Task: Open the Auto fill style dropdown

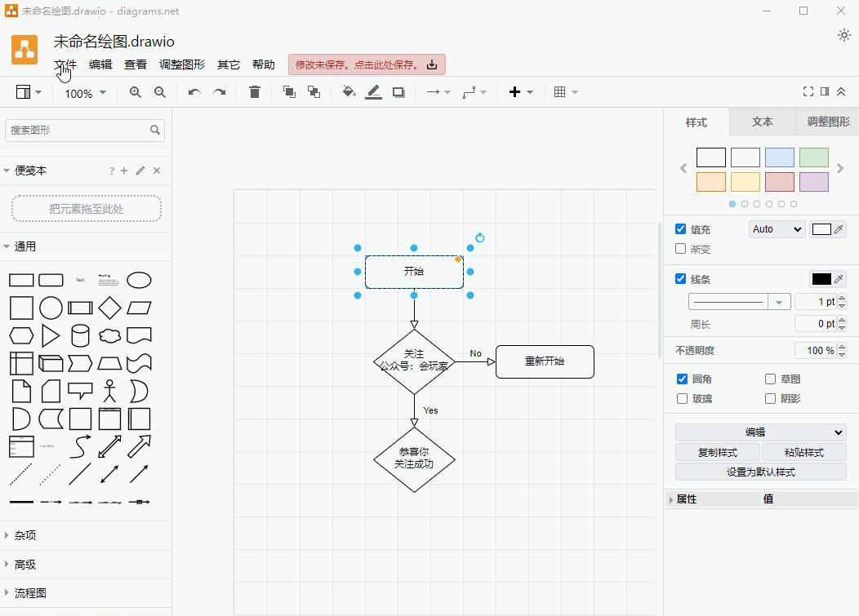Action: coord(777,229)
